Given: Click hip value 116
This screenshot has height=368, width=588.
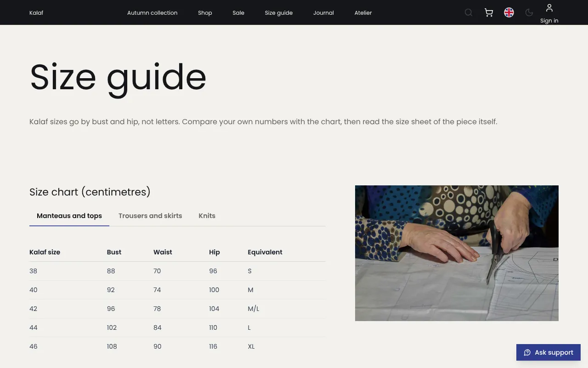Looking at the screenshot, I should pos(213,346).
